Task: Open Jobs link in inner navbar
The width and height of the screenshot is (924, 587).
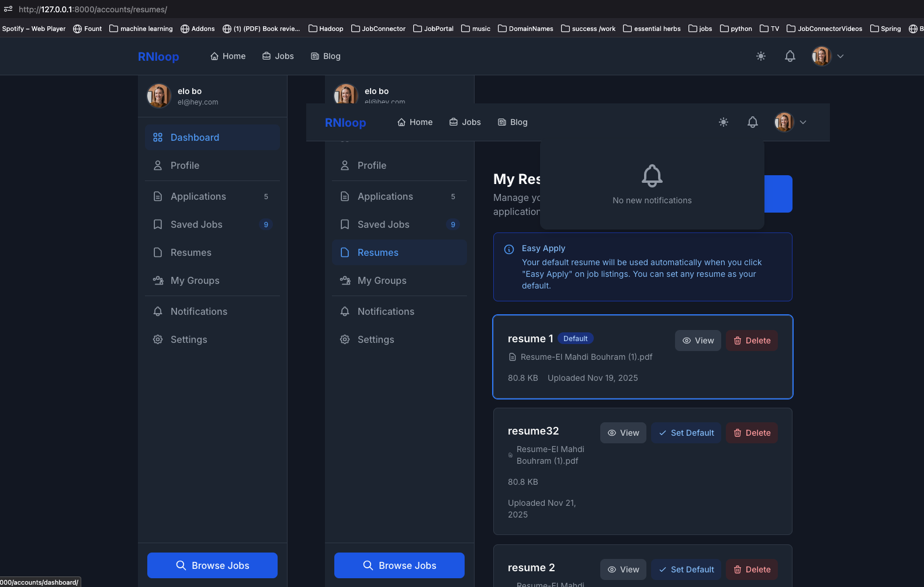Action: (x=465, y=122)
